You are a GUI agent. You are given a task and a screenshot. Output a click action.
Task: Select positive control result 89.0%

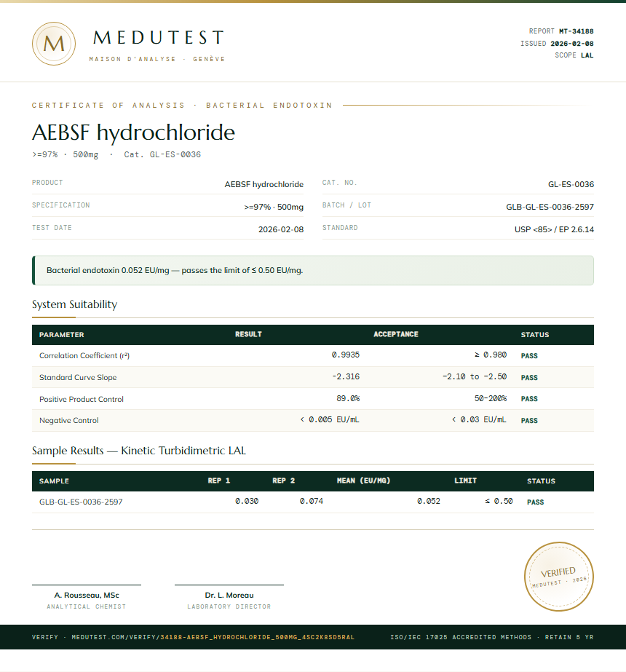click(x=348, y=398)
